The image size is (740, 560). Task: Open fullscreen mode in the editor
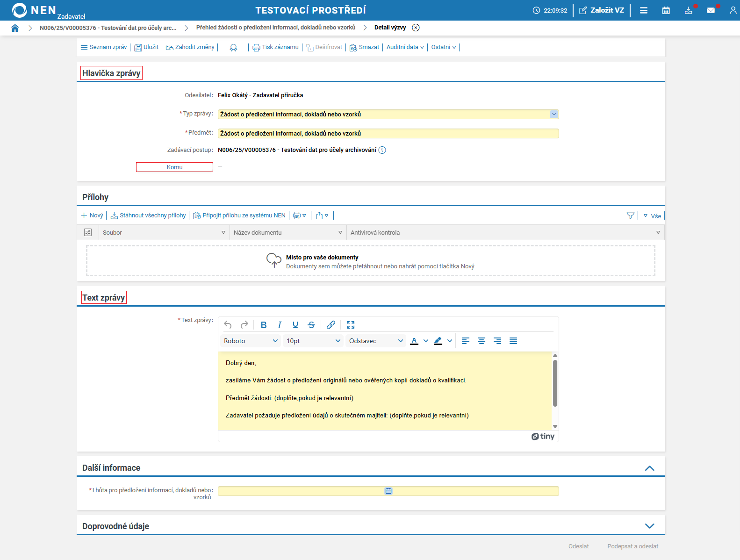[351, 325]
